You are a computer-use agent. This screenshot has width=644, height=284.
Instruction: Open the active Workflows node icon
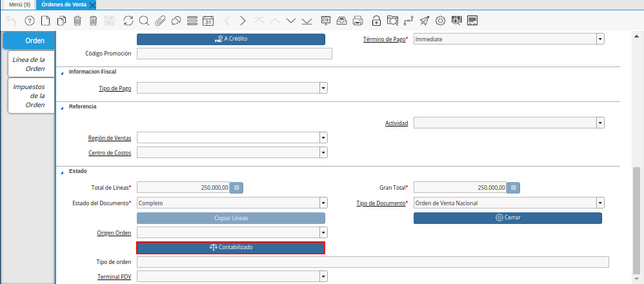[x=408, y=21]
